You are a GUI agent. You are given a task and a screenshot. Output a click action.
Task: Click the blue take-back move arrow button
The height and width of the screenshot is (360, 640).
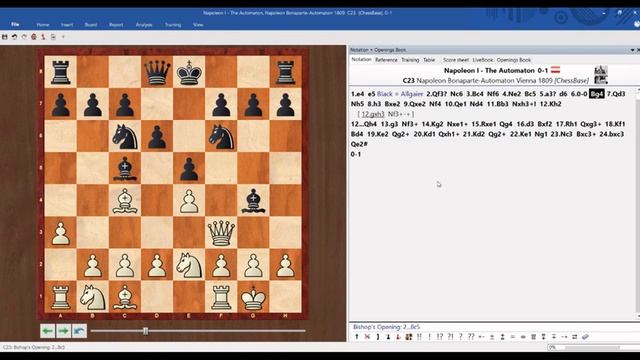pos(79,331)
